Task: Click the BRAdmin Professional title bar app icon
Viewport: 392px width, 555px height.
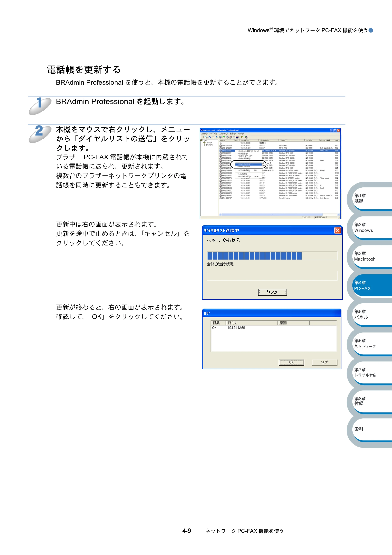Action: pos(201,130)
